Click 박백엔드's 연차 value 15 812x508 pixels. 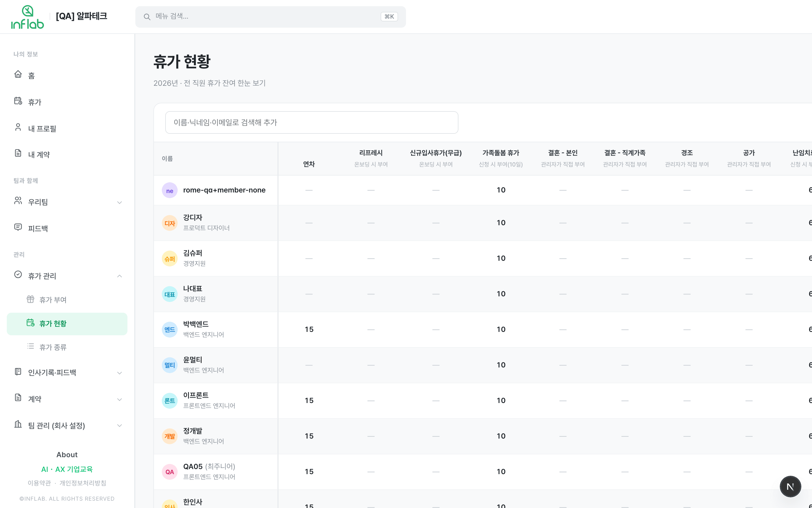[309, 329]
